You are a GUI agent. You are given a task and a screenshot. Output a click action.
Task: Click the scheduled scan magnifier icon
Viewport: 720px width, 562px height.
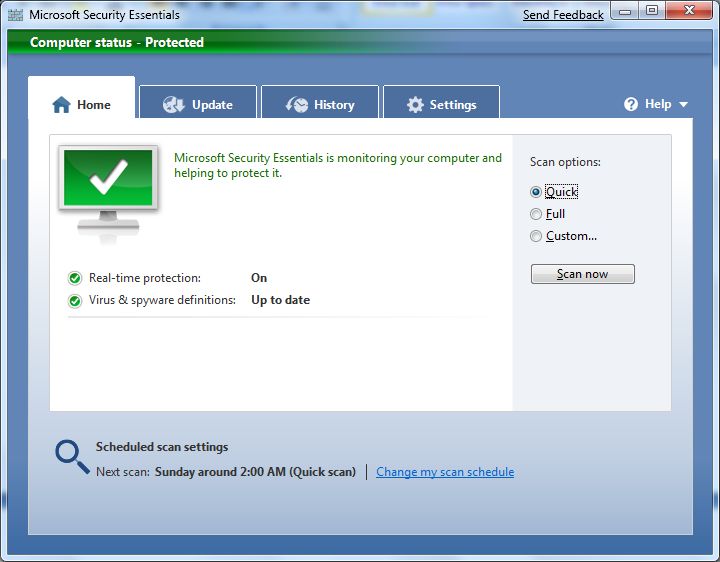(x=72, y=457)
